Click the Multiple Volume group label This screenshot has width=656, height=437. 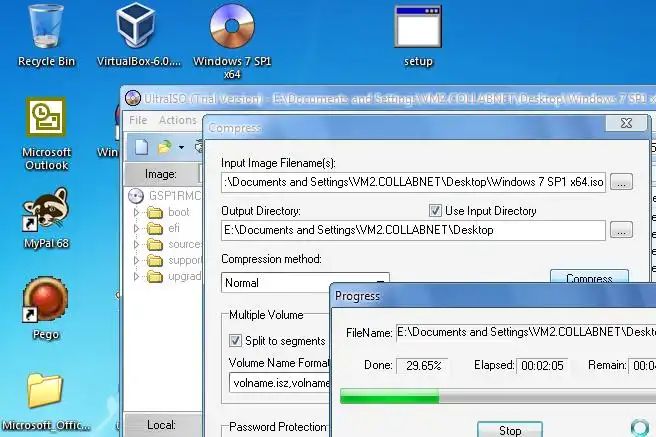pos(266,315)
